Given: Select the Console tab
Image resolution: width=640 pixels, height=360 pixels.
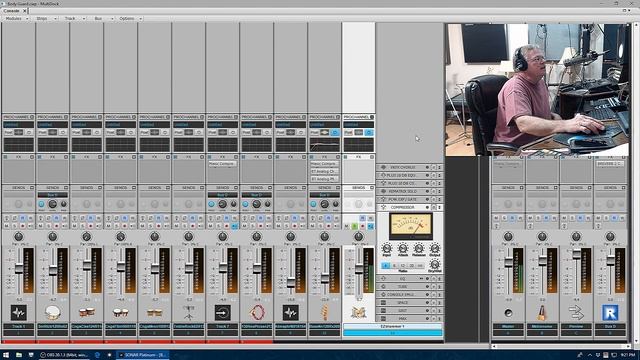Looking at the screenshot, I should 11,11.
